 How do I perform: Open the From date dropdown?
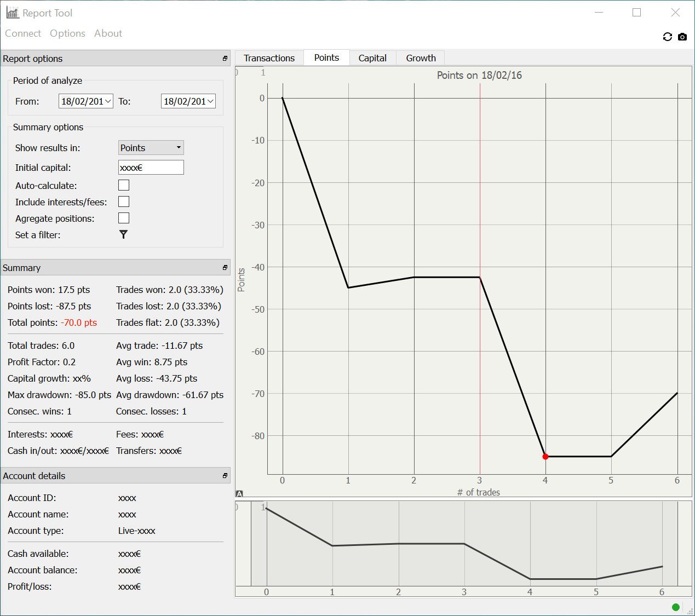pyautogui.click(x=108, y=101)
